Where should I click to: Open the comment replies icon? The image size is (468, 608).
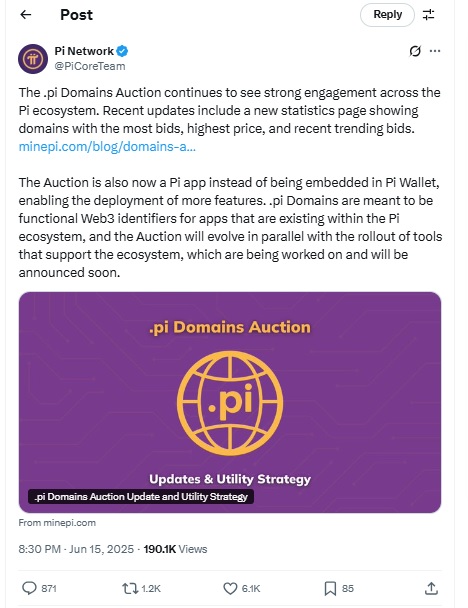tap(29, 588)
